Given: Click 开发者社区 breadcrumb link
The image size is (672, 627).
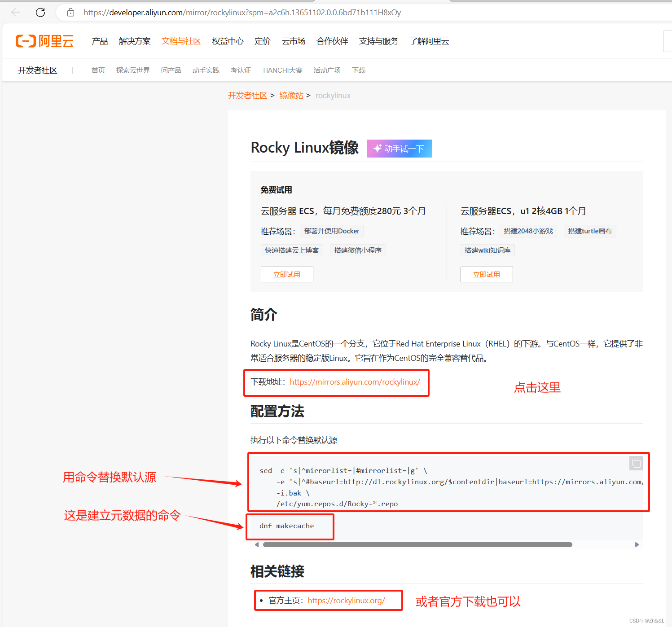Looking at the screenshot, I should [247, 96].
